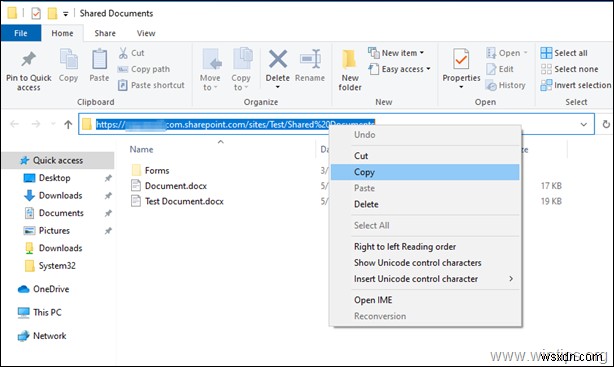Choose Delete in context menu
614x367 pixels.
[x=425, y=204]
